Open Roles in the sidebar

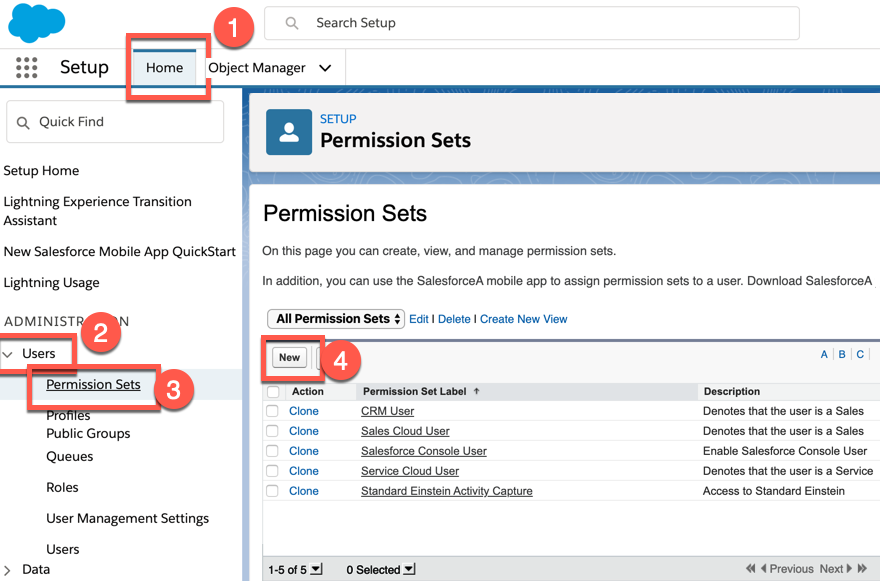click(x=62, y=487)
